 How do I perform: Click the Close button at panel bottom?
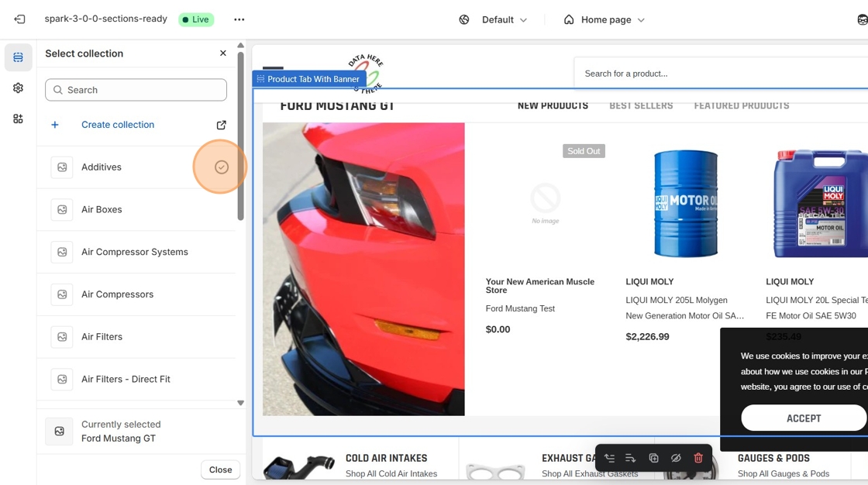220,470
